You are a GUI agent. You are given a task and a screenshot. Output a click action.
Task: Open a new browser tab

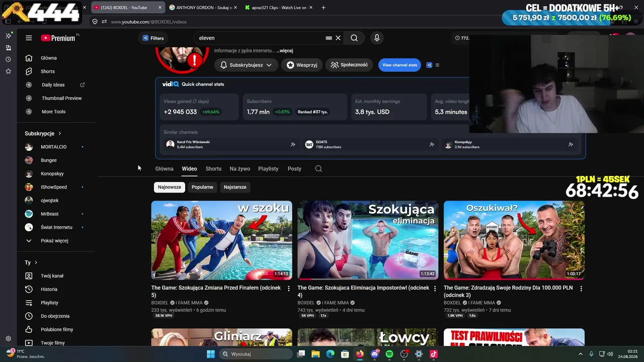point(323,8)
